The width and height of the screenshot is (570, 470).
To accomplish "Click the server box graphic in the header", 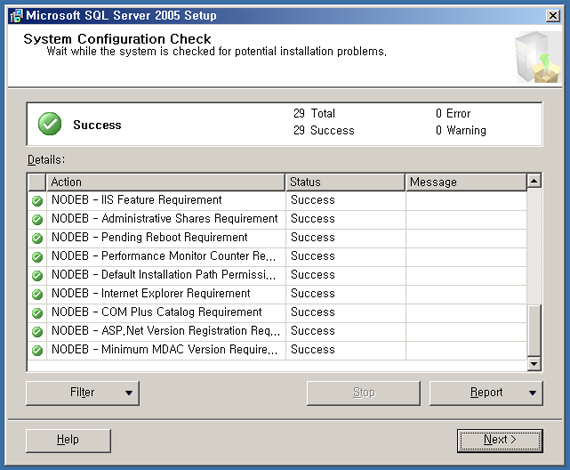I will point(538,57).
